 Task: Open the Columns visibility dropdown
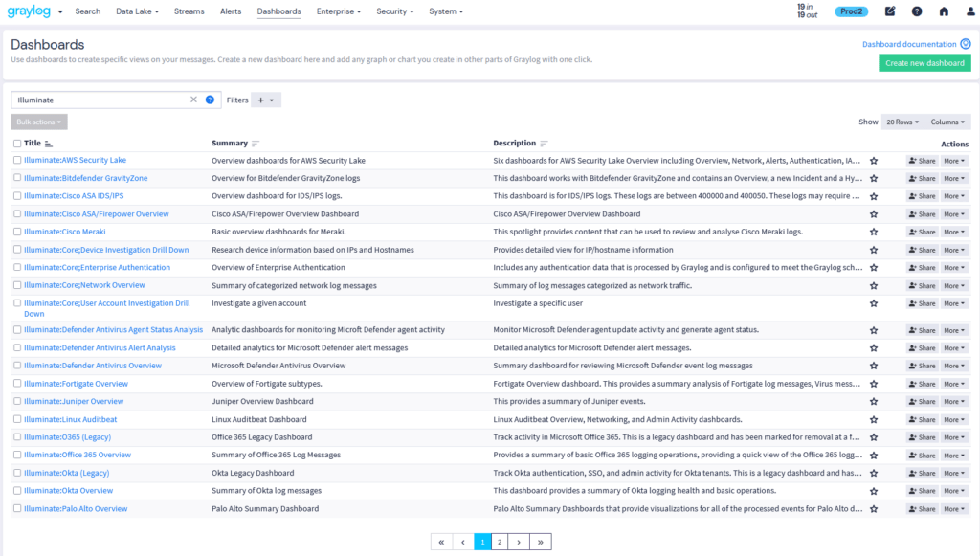(x=947, y=122)
